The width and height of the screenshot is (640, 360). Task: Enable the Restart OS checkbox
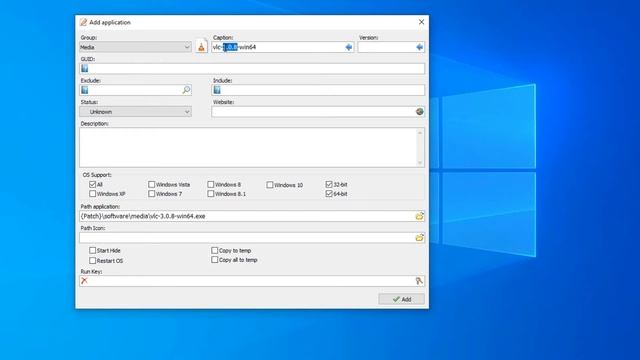pos(93,260)
